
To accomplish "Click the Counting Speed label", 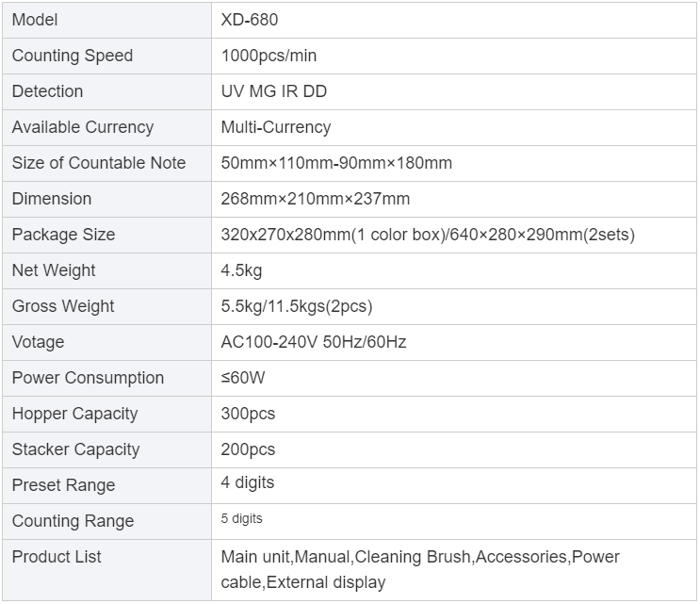I will click(x=73, y=56).
